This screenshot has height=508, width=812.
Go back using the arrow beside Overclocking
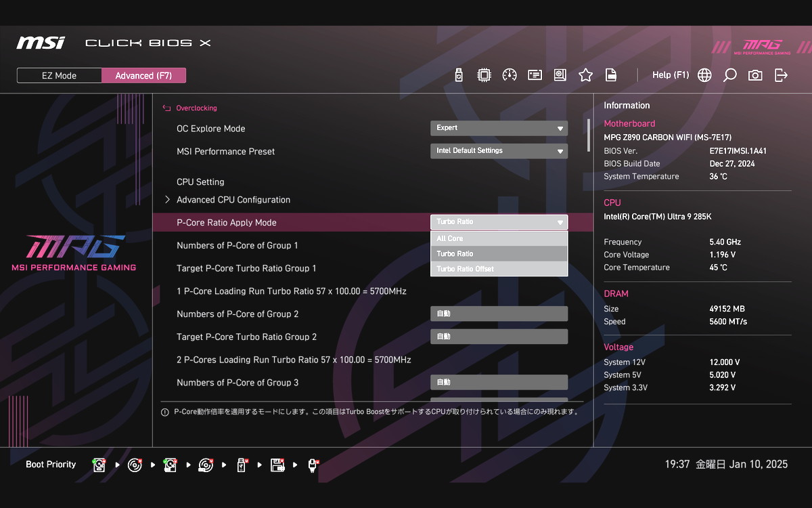tap(166, 108)
